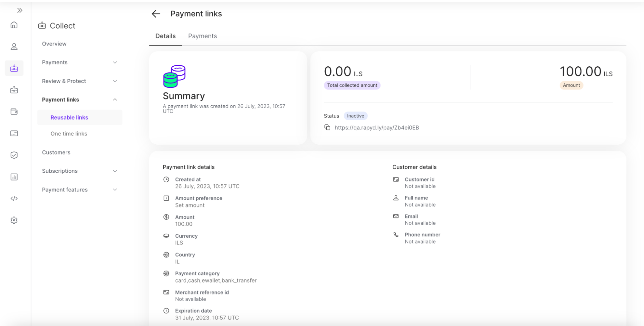Expand the Payments menu chevron

coord(115,62)
